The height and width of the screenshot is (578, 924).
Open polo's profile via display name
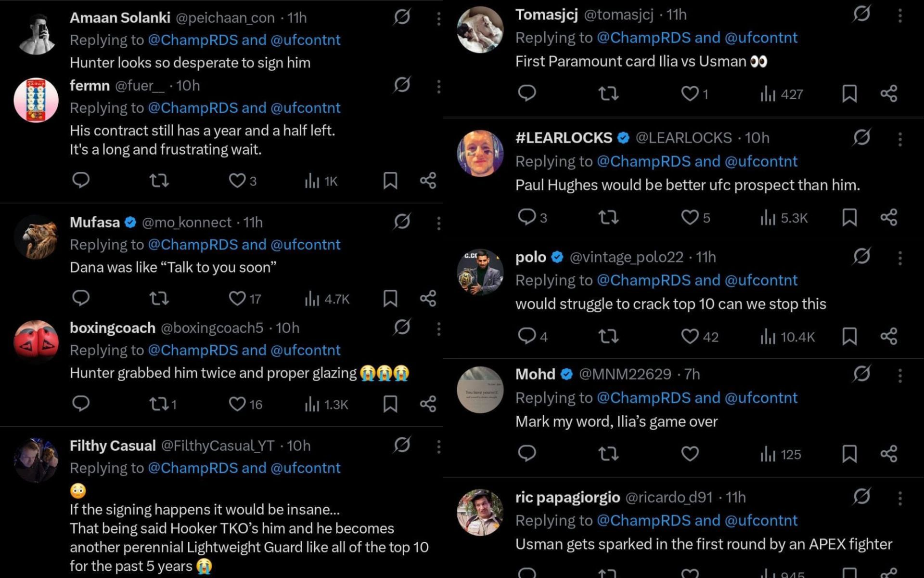[530, 257]
